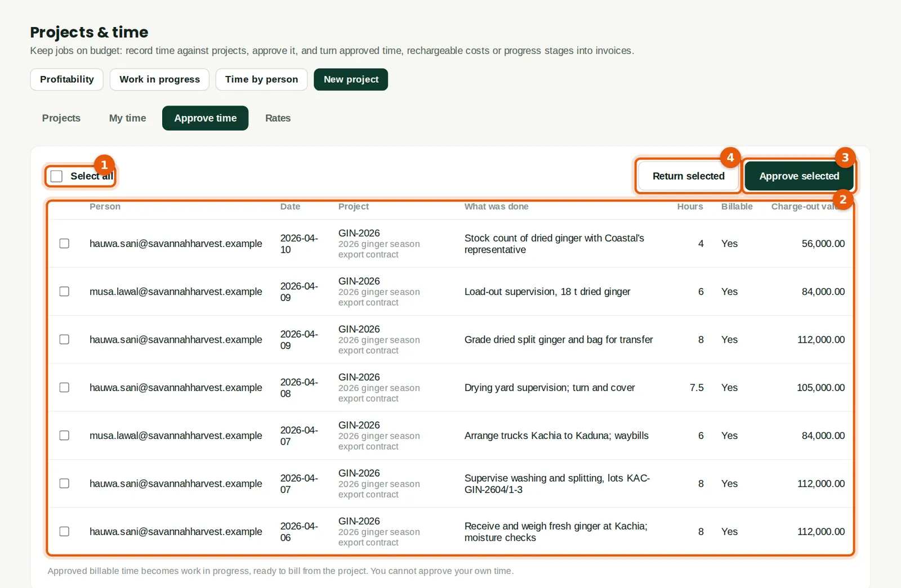Viewport: 901px width, 588px height.
Task: Check the Load-out supervision row checkbox
Action: coord(64,291)
